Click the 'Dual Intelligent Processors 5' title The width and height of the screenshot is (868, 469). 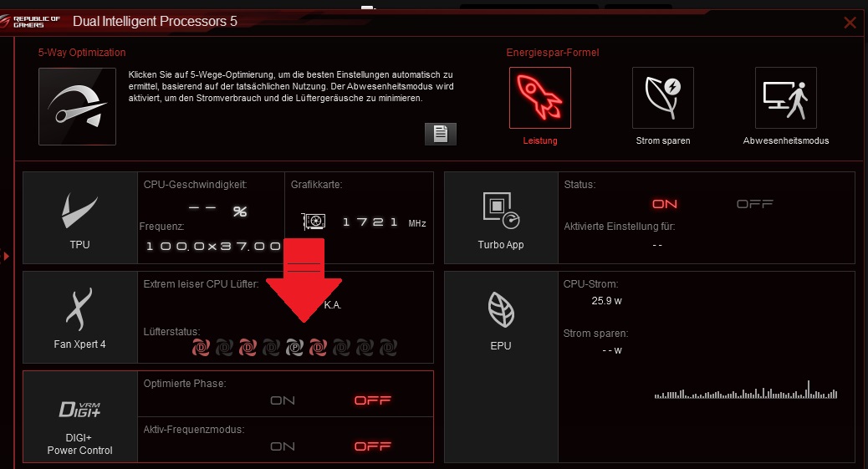[155, 21]
